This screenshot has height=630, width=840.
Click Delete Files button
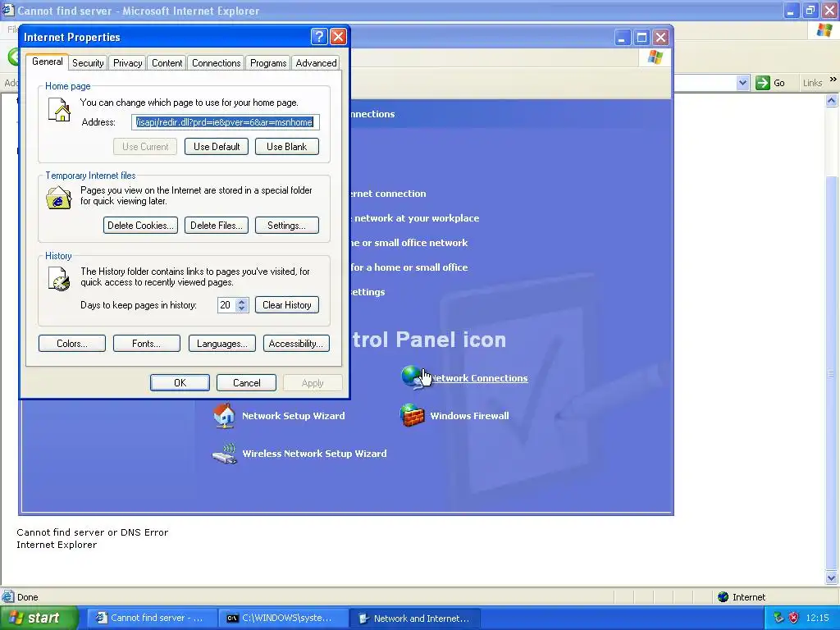[x=217, y=226]
